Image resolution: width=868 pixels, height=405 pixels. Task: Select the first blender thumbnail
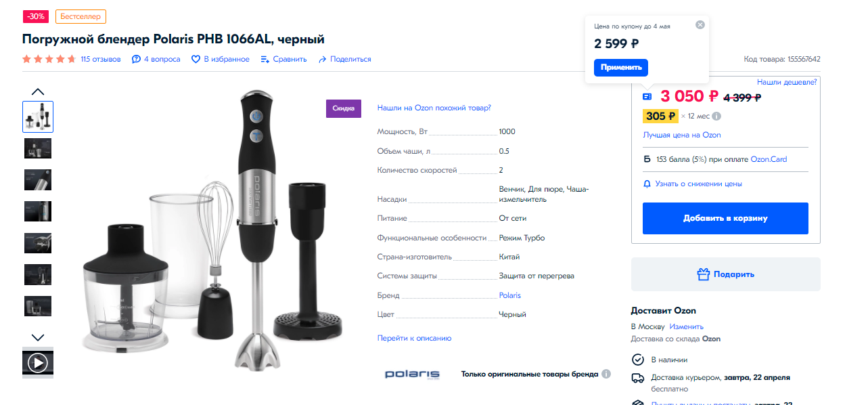point(38,116)
